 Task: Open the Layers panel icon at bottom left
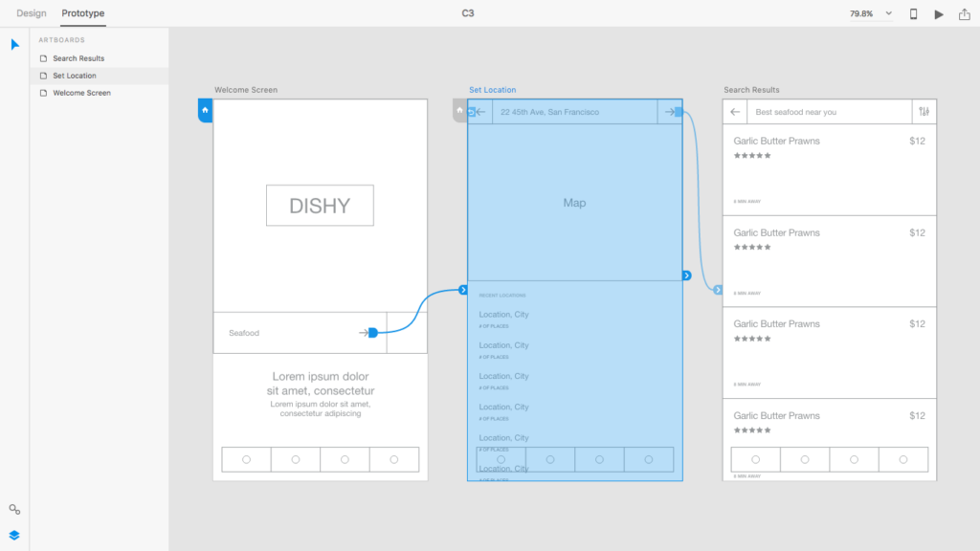pos(13,535)
